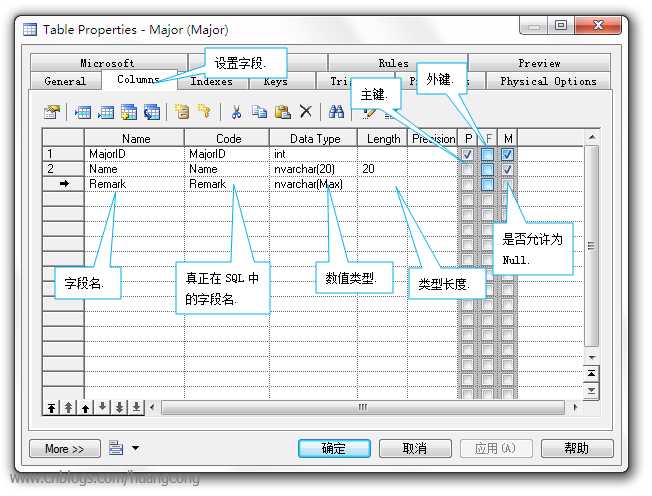Click the 应用(A) apply button
Viewport: 652px width, 496px height.
point(496,448)
